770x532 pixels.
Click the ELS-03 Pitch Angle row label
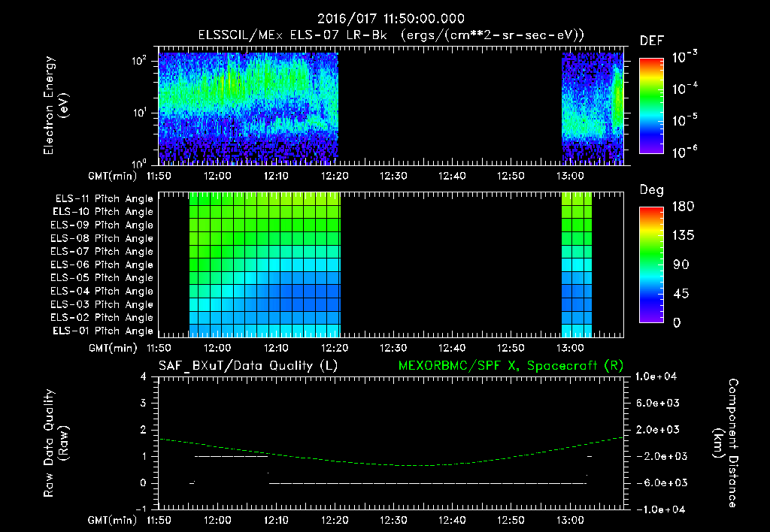coord(102,305)
